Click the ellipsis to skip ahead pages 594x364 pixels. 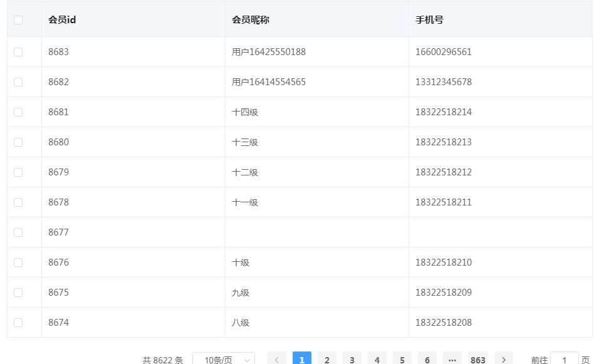[452, 360]
